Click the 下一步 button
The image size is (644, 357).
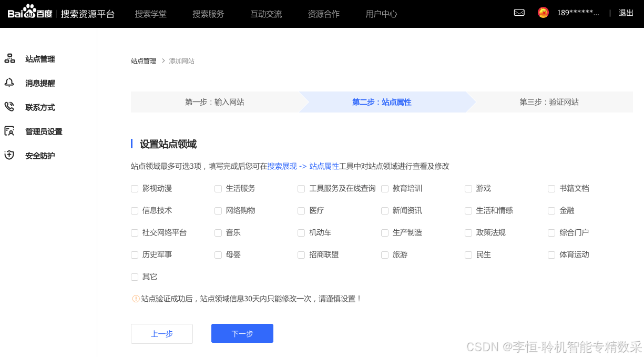tap(242, 333)
